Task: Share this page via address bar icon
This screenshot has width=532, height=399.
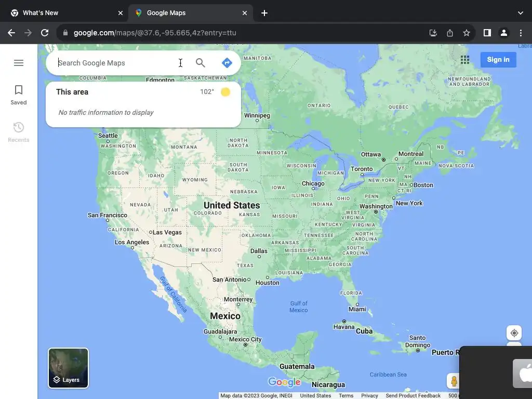Action: pos(449,33)
